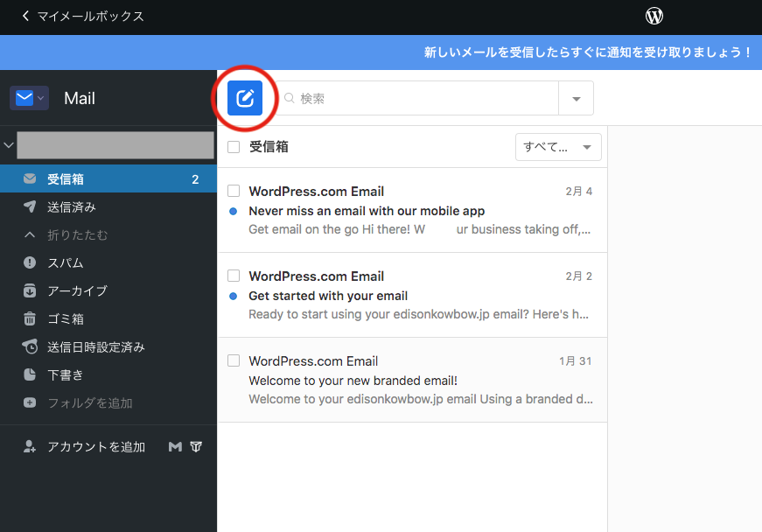The image size is (762, 532).
Task: Click the blue compose new email button
Action: click(x=245, y=98)
